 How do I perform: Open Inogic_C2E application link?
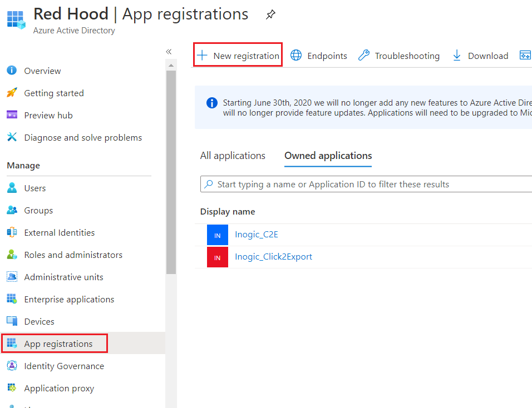tap(257, 235)
